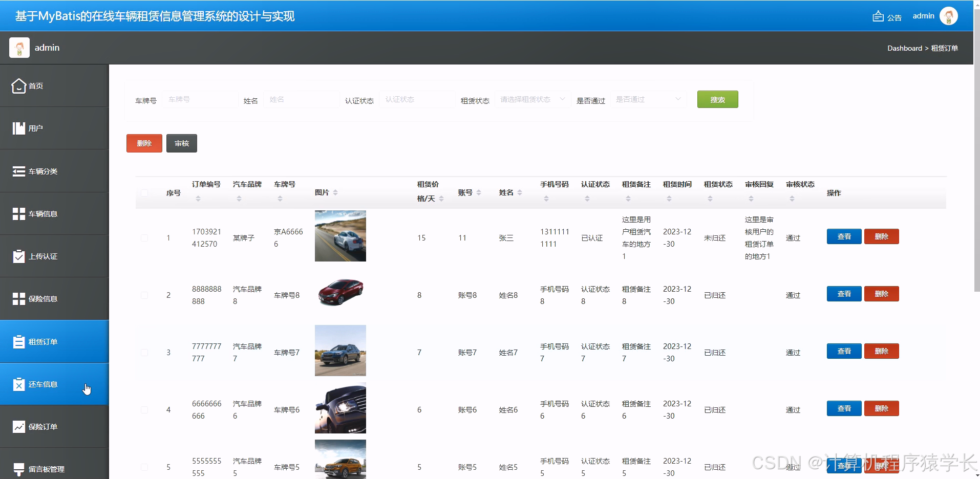Click the 公告 announcement icon in header
This screenshot has width=980, height=479.
pos(878,16)
